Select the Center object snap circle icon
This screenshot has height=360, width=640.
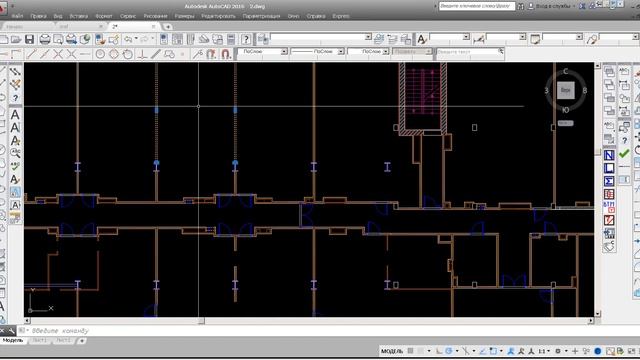pos(100,54)
